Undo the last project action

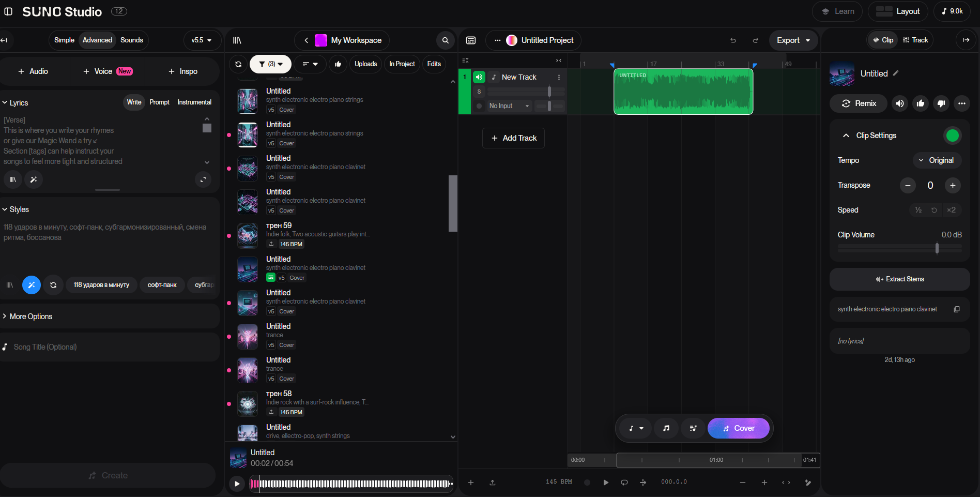733,40
